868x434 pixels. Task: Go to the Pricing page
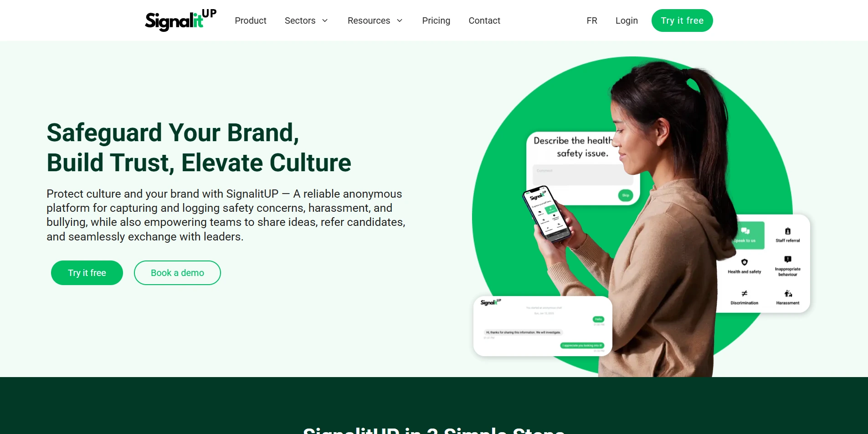click(x=436, y=20)
